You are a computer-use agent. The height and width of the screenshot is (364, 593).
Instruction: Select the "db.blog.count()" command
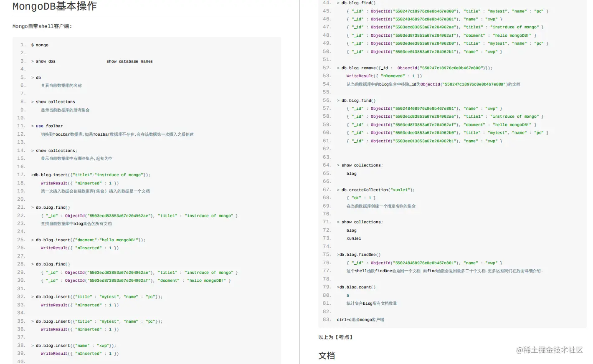tap(355, 287)
